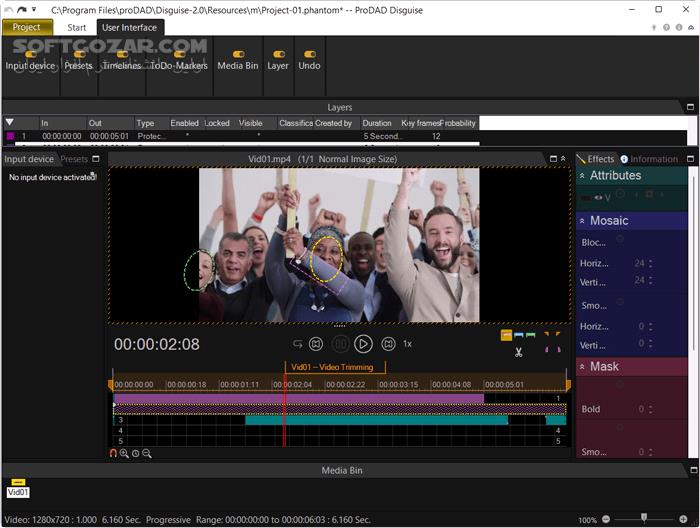Toggle the timeline magnet snap icon
This screenshot has height=528, width=700.
click(113, 453)
